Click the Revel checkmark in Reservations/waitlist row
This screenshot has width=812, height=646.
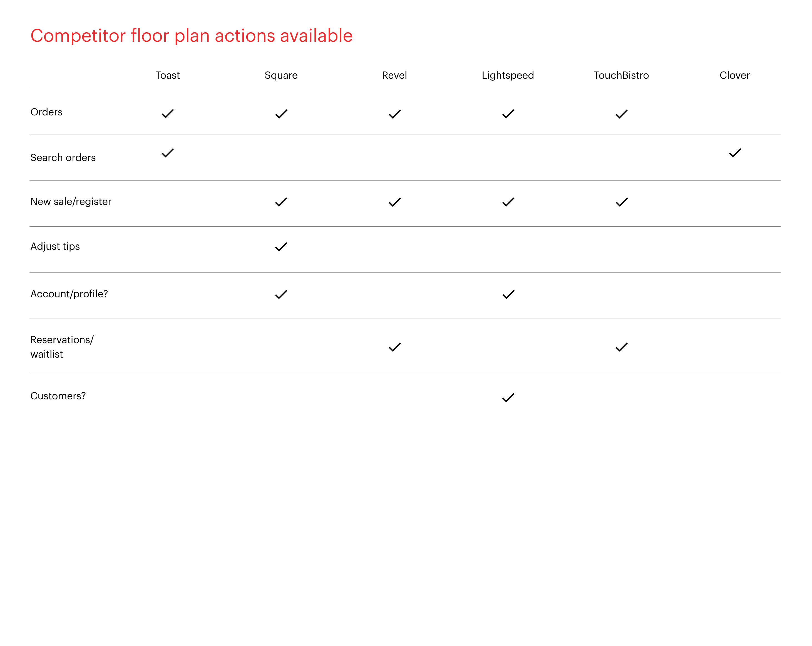click(395, 347)
